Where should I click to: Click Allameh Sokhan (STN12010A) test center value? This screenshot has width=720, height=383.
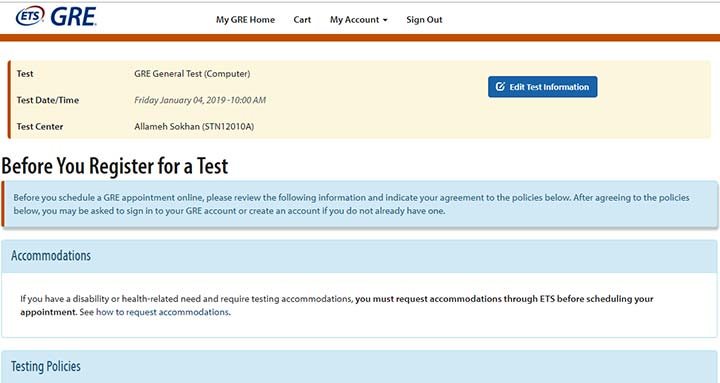click(194, 127)
